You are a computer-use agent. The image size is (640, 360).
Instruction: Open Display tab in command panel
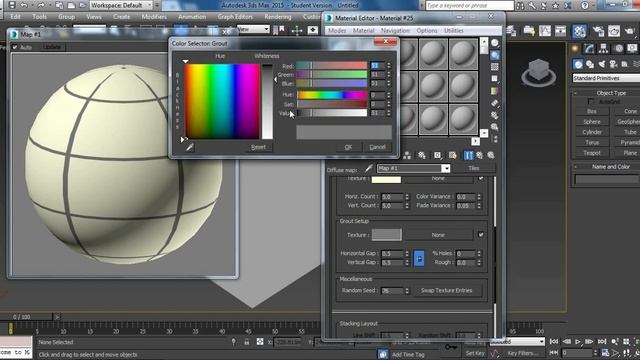pos(632,49)
